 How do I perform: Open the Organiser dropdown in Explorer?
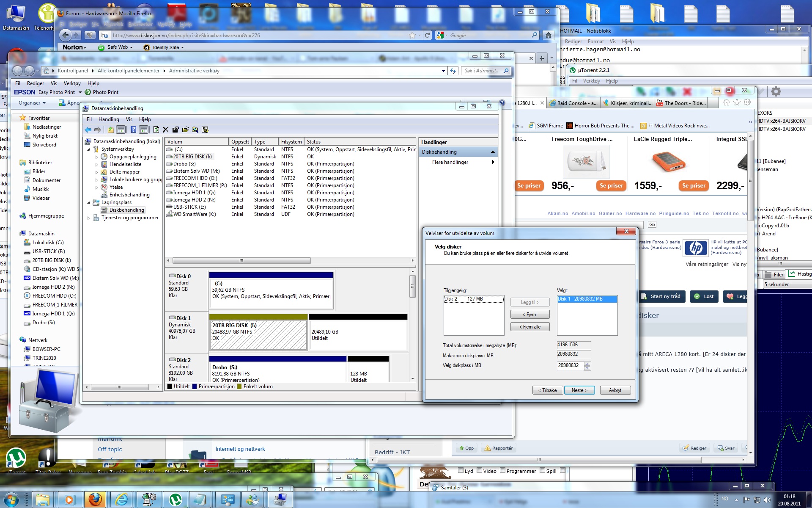click(32, 103)
